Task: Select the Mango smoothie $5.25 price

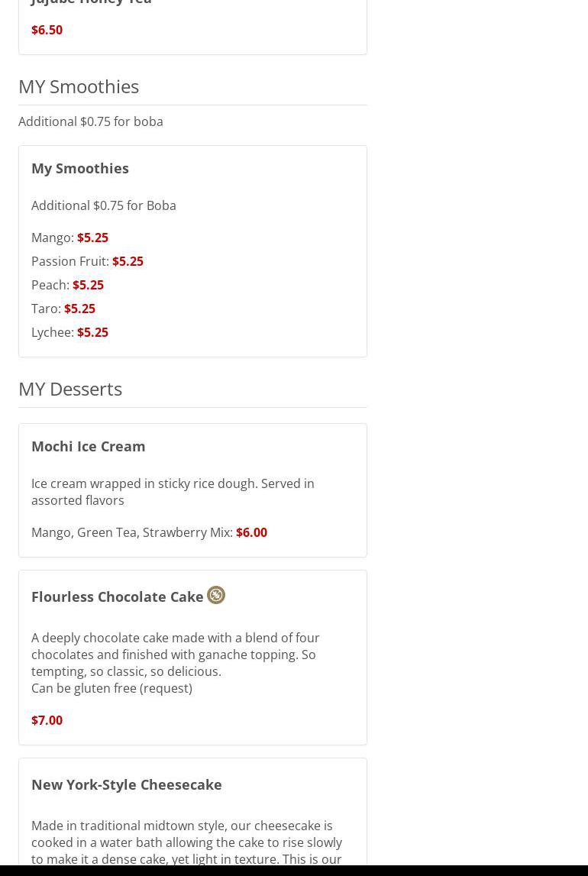Action: (x=92, y=238)
